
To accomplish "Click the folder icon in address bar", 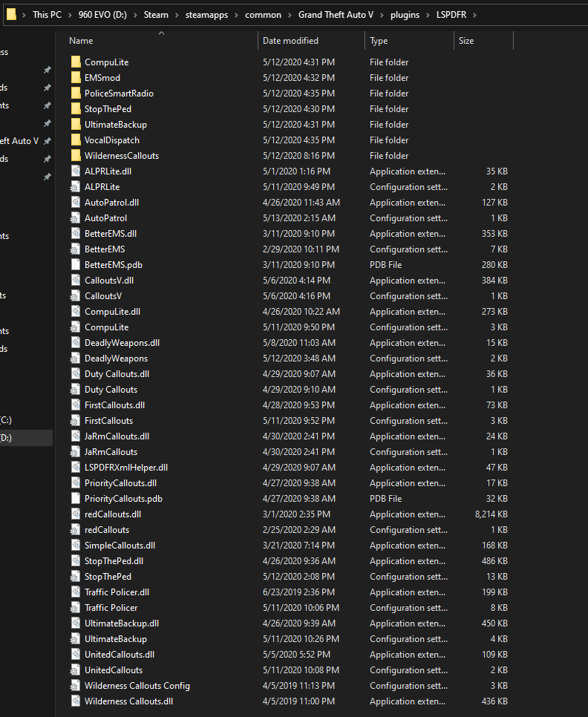I will (11, 15).
